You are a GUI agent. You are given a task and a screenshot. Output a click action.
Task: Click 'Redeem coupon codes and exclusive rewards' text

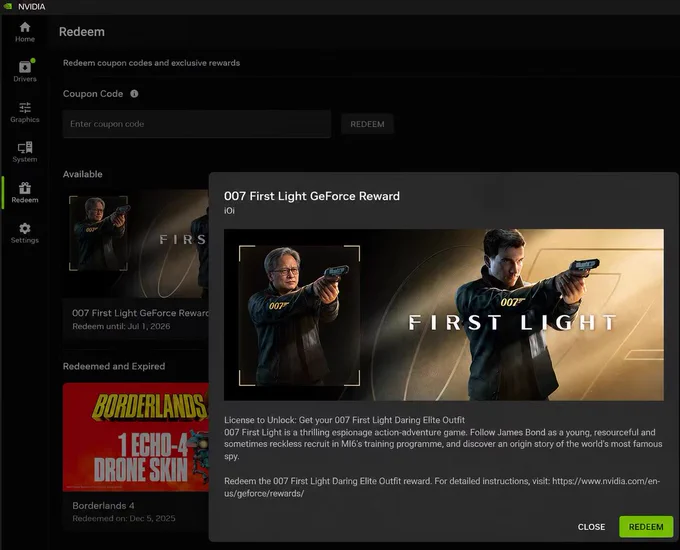click(x=151, y=63)
